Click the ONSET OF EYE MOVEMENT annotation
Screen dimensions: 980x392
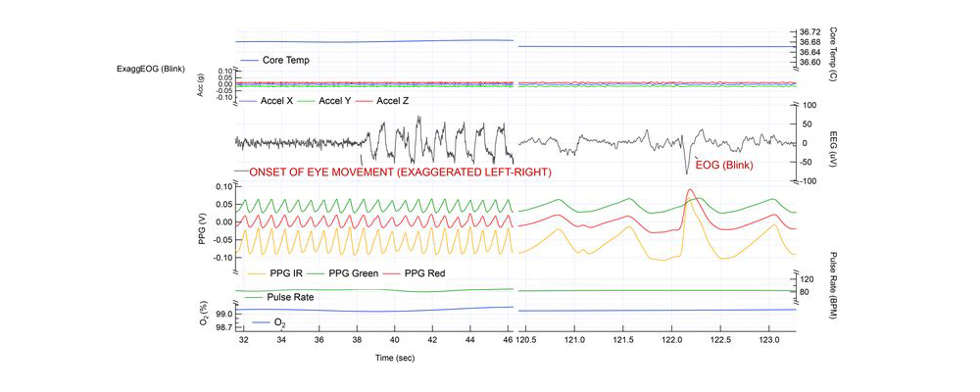(399, 172)
